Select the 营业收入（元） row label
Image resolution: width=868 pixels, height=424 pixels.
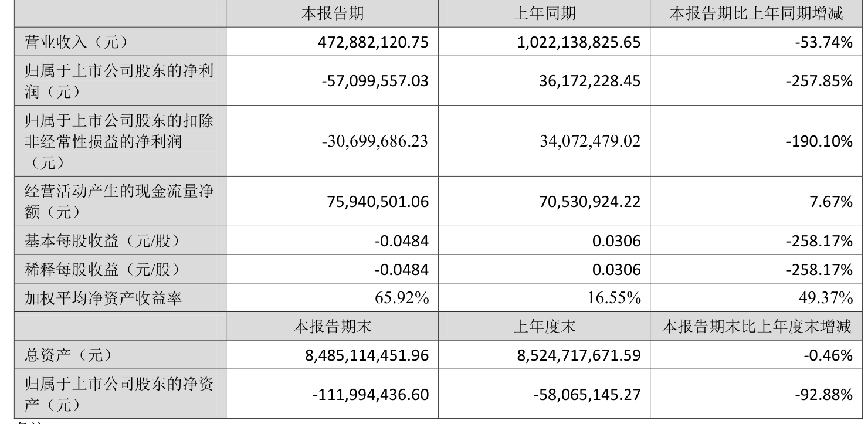[x=77, y=42]
